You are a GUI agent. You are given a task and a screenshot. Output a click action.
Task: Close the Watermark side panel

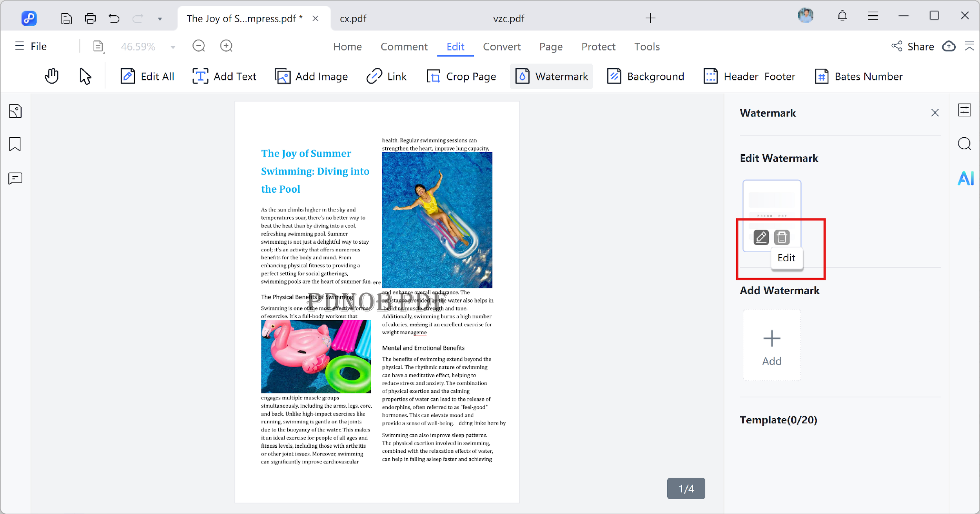[935, 113]
